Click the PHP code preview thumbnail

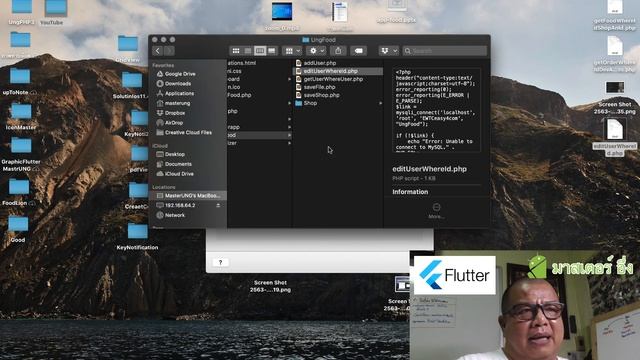[x=436, y=110]
